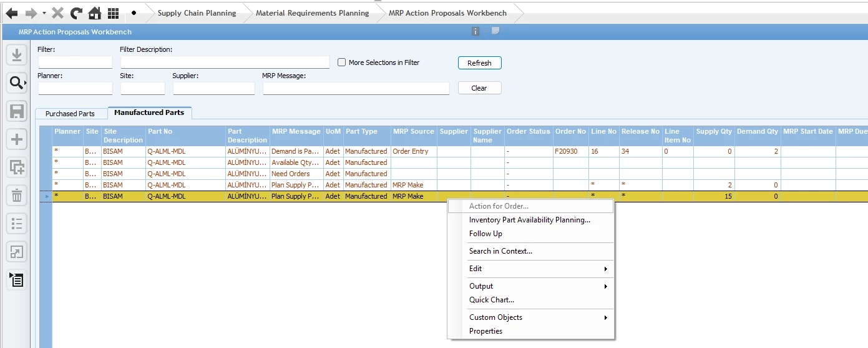The image size is (868, 348).
Task: Open the grid navigator icon
Action: coord(113,13)
